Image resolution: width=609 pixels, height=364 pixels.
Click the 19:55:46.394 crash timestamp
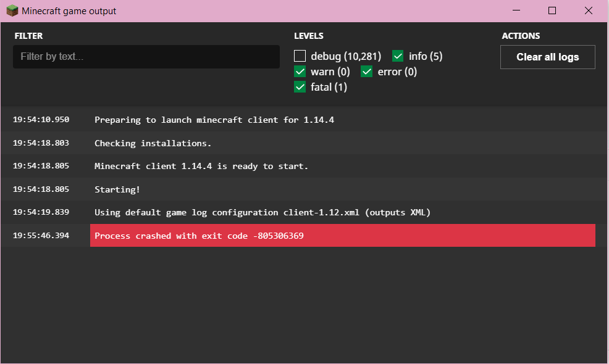click(x=41, y=236)
